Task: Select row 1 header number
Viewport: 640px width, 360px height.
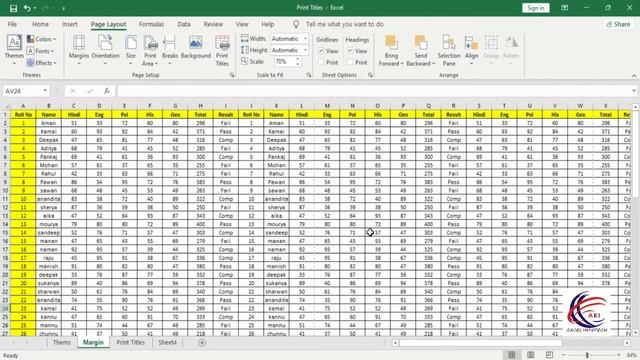Action: (5, 114)
